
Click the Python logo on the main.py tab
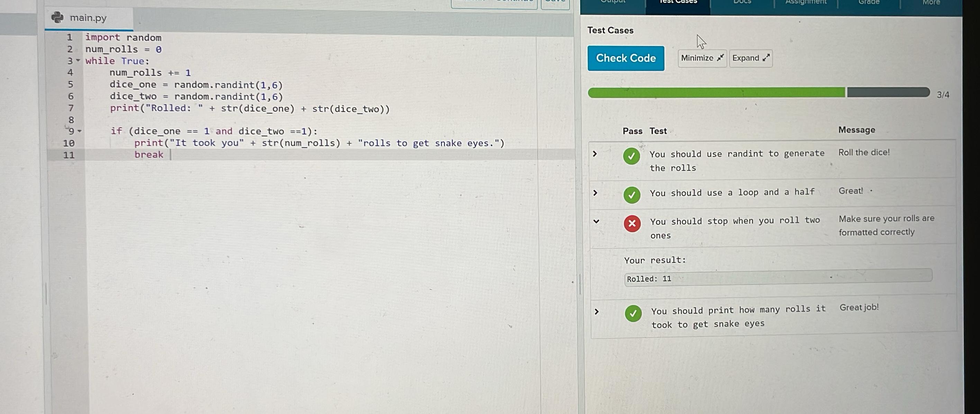point(57,18)
